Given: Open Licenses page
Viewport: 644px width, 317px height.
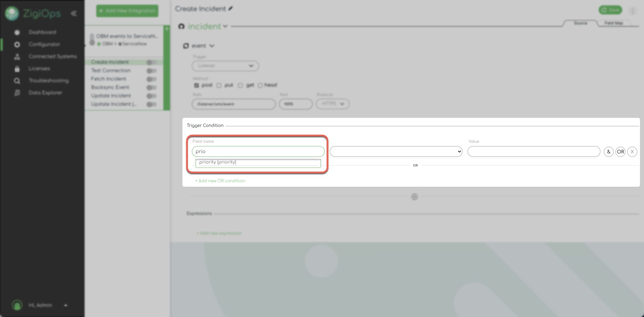Looking at the screenshot, I should click(39, 69).
